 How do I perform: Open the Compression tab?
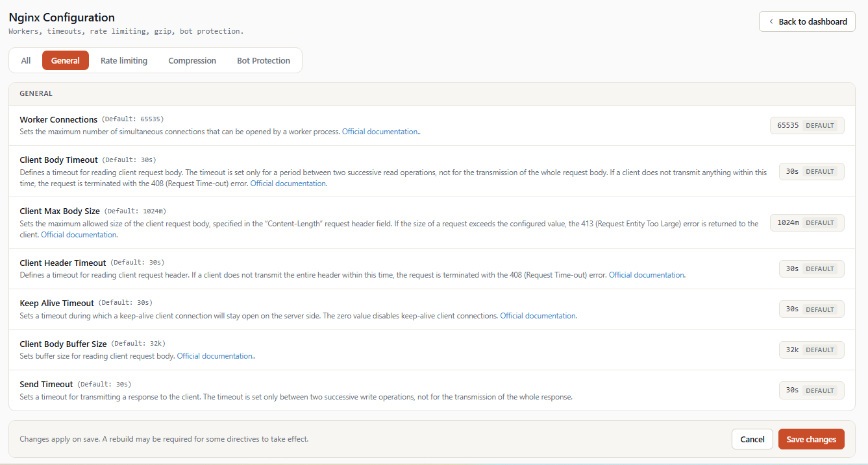pos(192,60)
